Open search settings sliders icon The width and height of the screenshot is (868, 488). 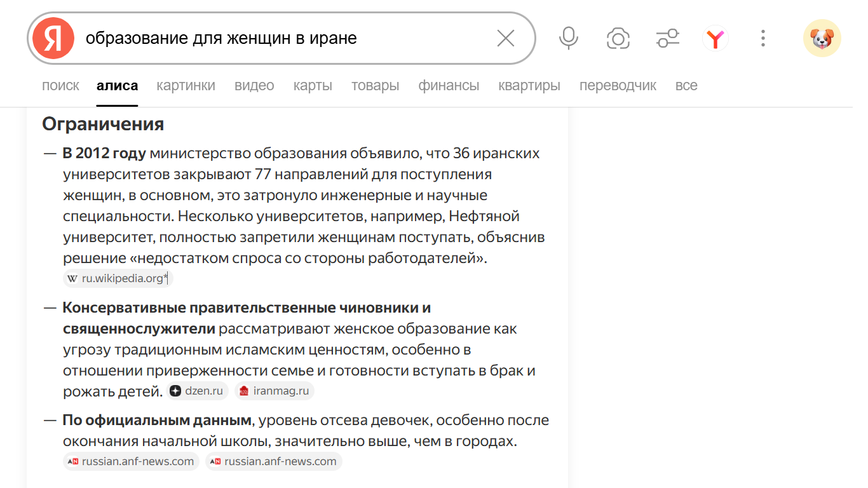(x=668, y=39)
